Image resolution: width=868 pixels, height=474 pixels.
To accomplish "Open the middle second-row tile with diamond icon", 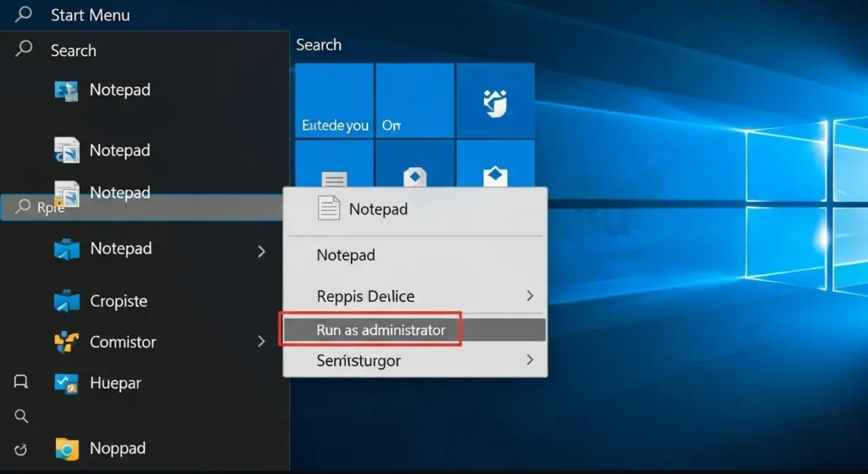I will pos(415,164).
